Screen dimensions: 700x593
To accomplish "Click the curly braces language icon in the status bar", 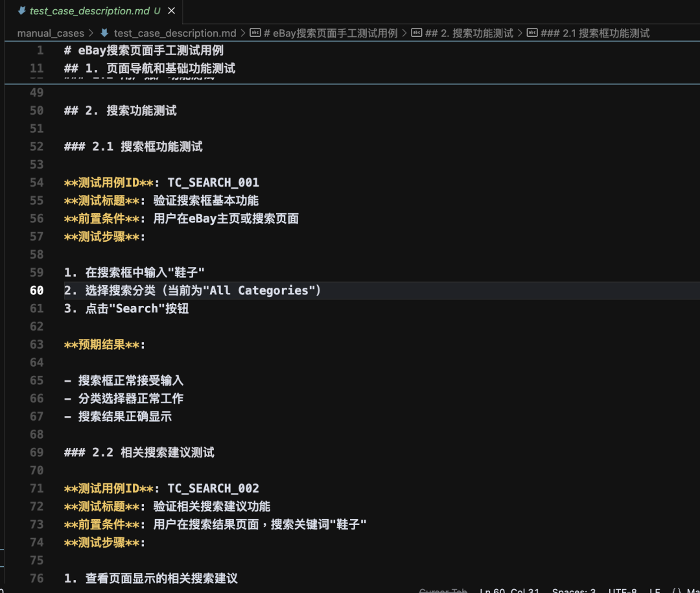I will tap(676, 590).
